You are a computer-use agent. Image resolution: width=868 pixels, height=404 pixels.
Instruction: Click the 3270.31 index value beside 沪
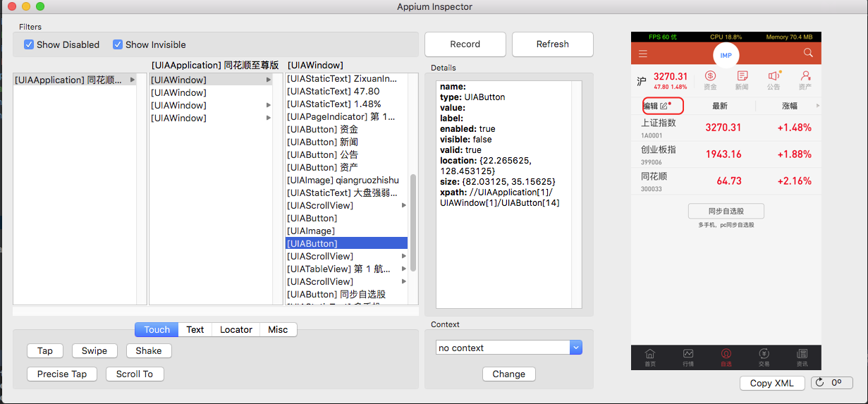coord(671,76)
